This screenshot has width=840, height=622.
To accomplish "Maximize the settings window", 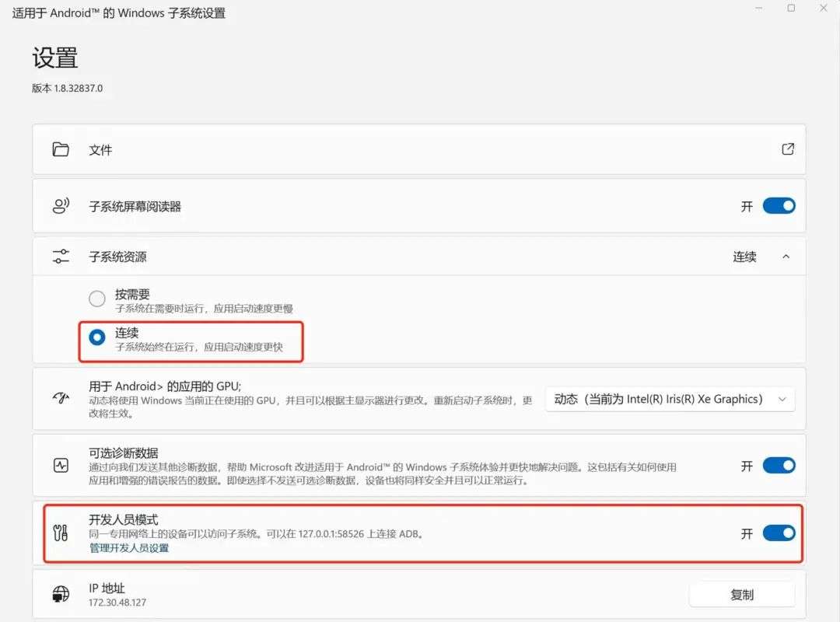I will click(791, 8).
